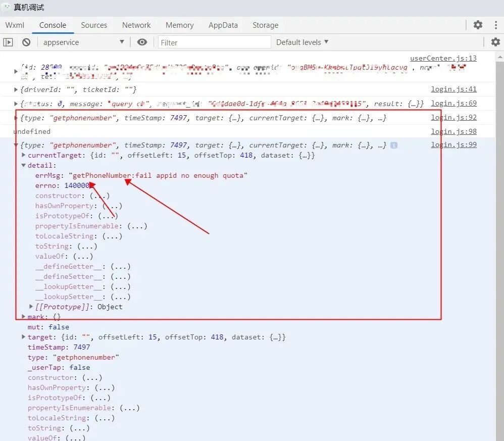Invoke the __defineGetter__ getter
This screenshot has width=504, height=441.
pos(121,266)
